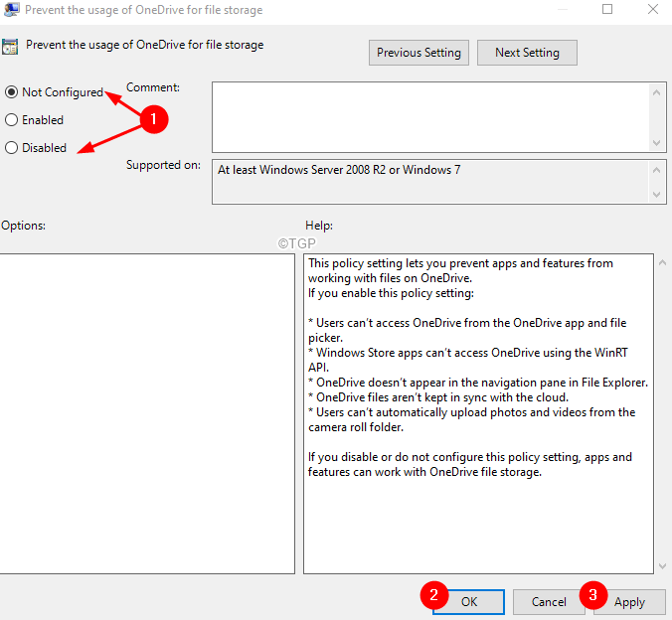Click the policy heading 'Prevent the usage of OneDrive'
The width and height of the screenshot is (672, 620).
[x=145, y=45]
